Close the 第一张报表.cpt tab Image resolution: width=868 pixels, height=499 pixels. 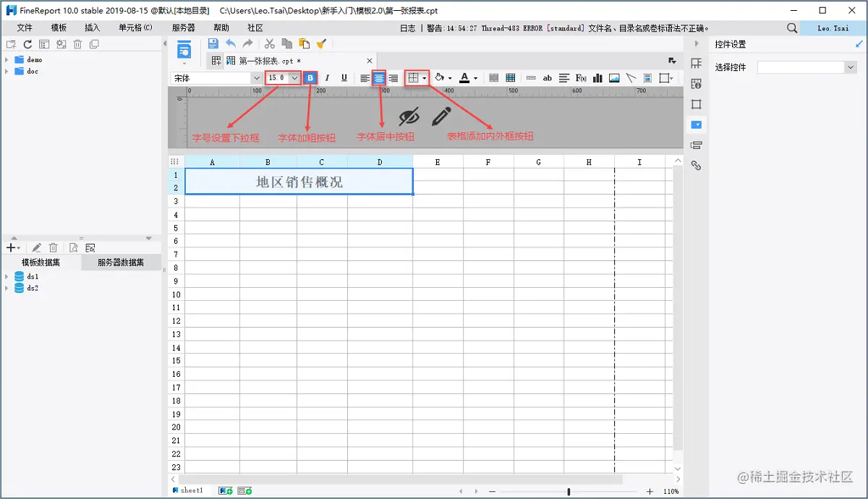(369, 61)
